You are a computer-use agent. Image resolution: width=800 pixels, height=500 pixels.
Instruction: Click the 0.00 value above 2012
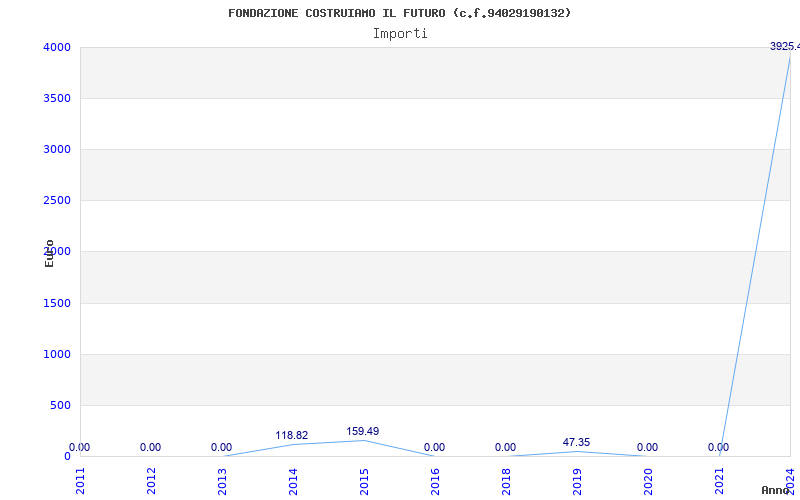pos(151,447)
